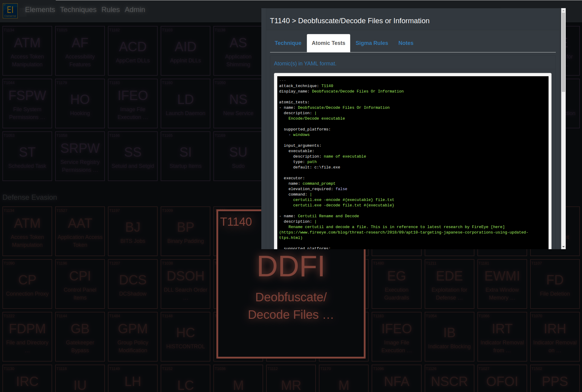This screenshot has height=392, width=582.
Task: Open the IFEO tile labeled T1183 in Defense Evasion
Action: pos(397,337)
